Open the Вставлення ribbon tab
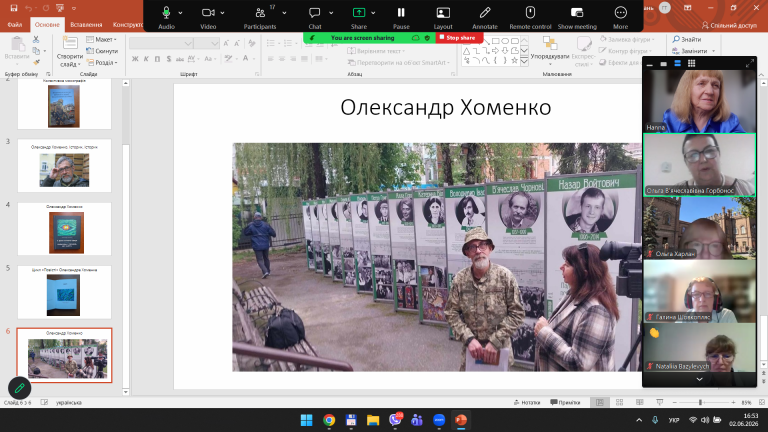Screen dimensions: 768x432 click(86, 24)
